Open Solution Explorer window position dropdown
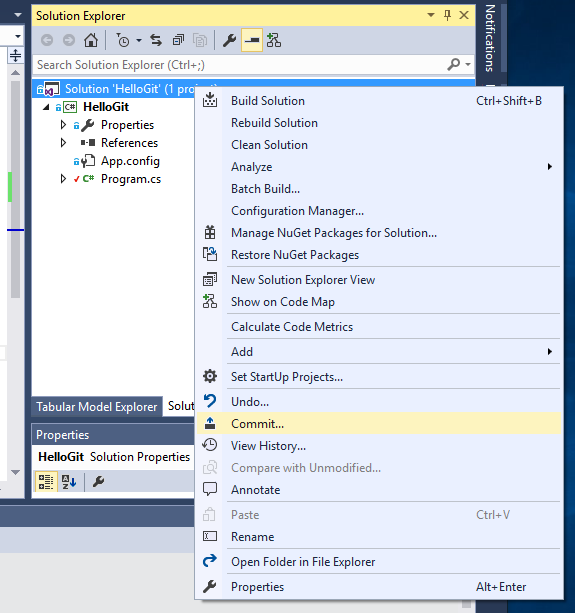 pos(431,15)
